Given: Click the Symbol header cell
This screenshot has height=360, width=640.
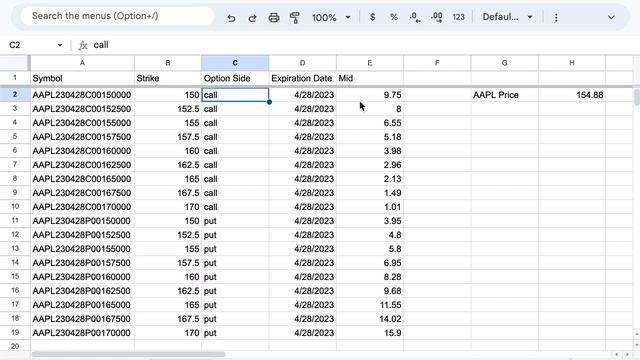Looking at the screenshot, I should tap(82, 78).
